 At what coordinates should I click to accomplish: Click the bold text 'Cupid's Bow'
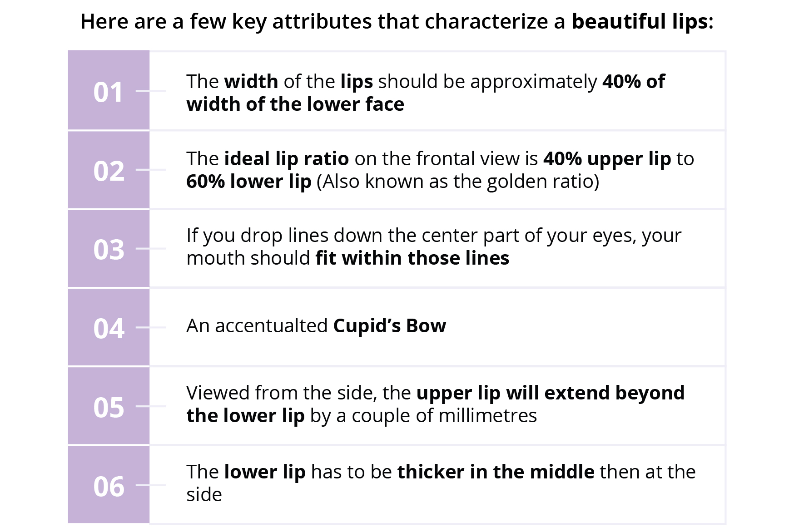390,326
